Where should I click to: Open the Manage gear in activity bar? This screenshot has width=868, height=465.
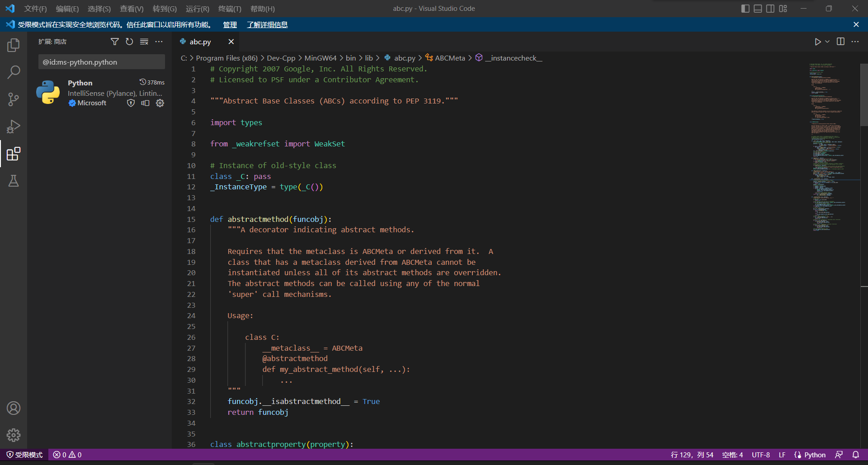14,435
